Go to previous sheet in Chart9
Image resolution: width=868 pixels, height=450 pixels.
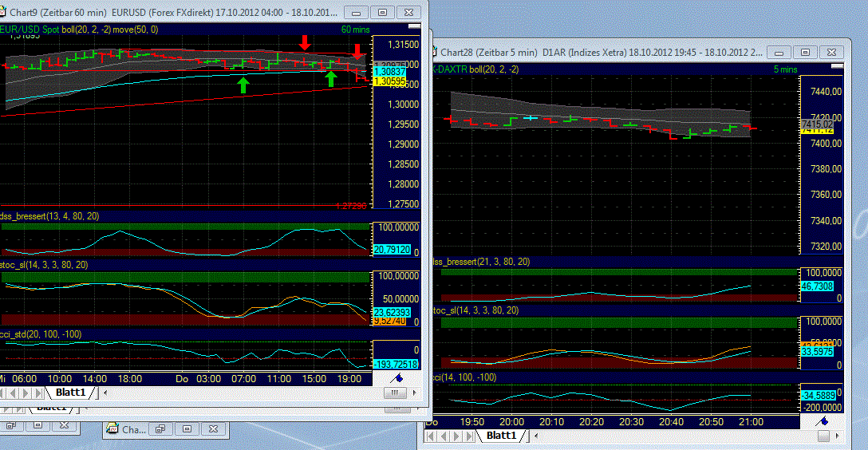14,393
